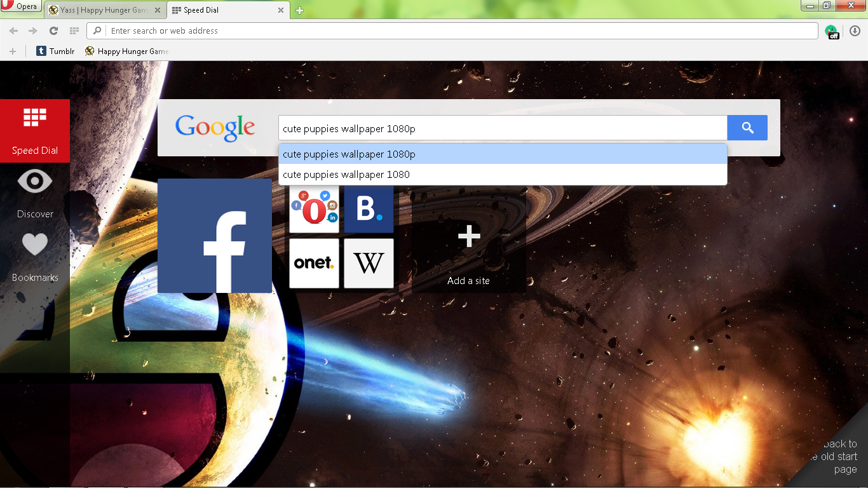Viewport: 868px width, 488px height.
Task: Open a new tab with plus button
Action: pos(299,10)
